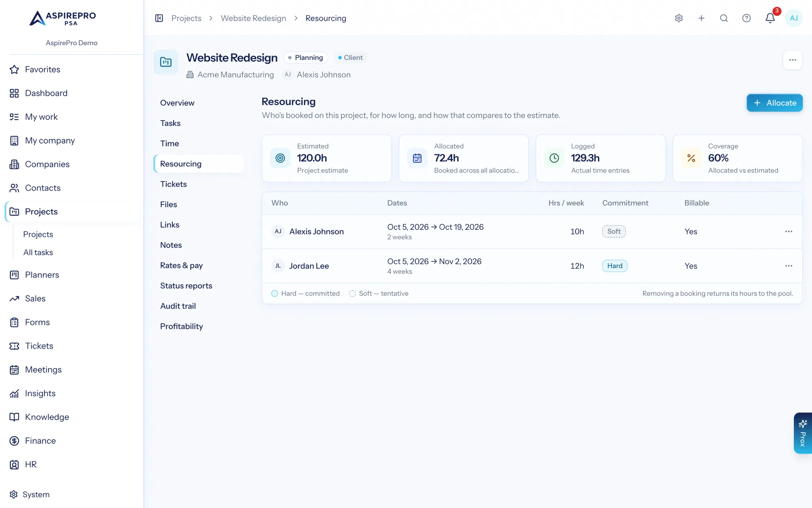Image resolution: width=812 pixels, height=508 pixels.
Task: Go to Projects in the breadcrumb
Action: click(186, 18)
